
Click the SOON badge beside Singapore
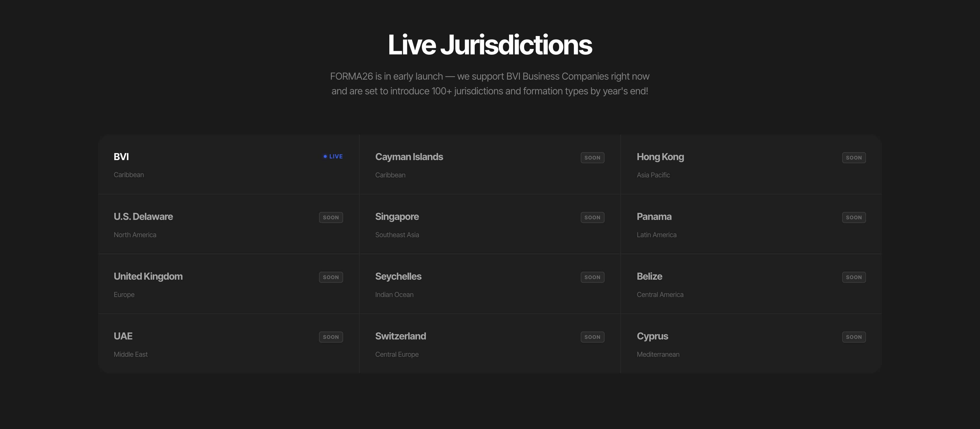click(592, 217)
